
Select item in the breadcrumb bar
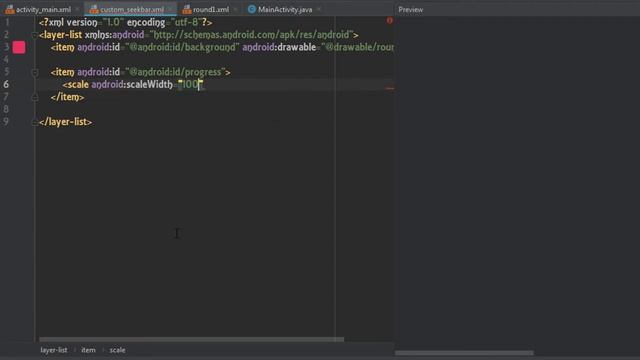pyautogui.click(x=88, y=350)
